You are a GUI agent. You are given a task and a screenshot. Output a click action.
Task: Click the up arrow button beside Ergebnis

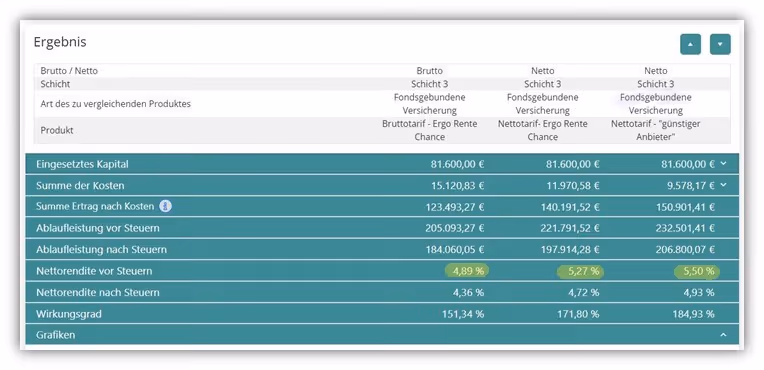pyautogui.click(x=690, y=44)
